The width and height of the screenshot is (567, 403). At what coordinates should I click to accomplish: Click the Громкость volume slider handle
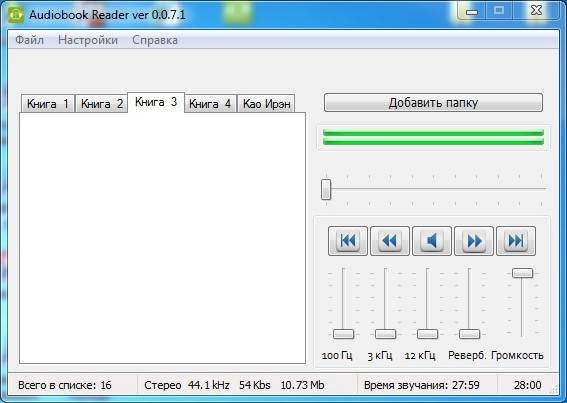(523, 273)
